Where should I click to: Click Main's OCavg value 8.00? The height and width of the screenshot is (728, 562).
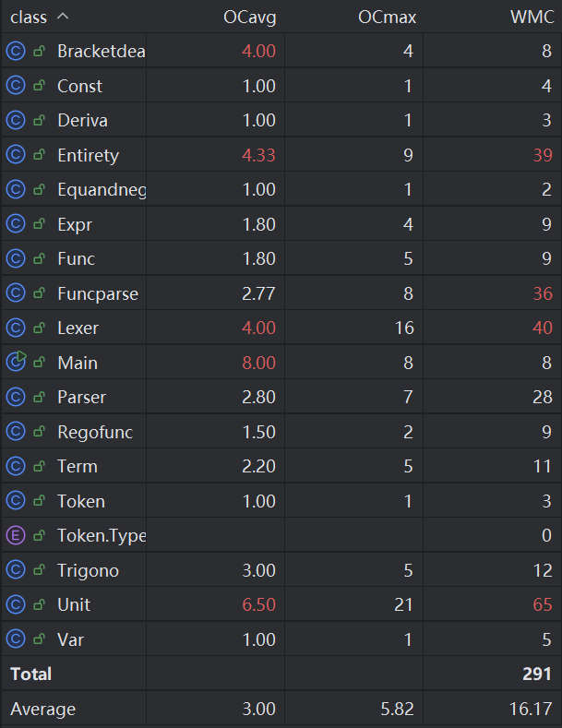[258, 364]
